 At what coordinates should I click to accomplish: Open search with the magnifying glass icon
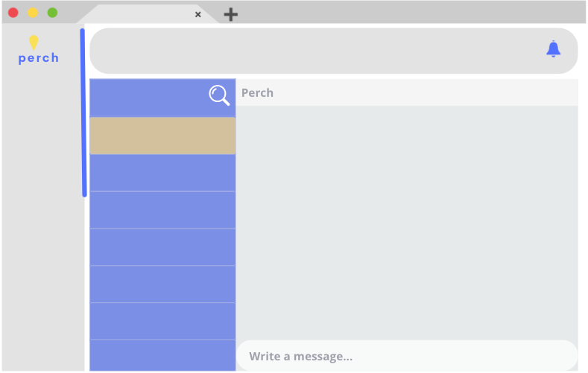(219, 95)
